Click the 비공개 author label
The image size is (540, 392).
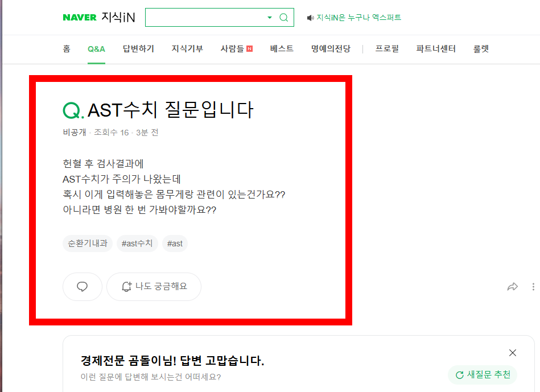(75, 133)
